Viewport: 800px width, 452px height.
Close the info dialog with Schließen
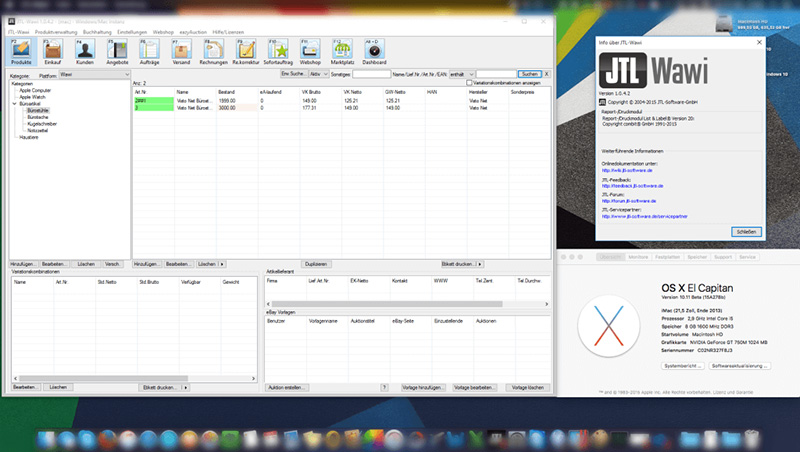point(745,231)
